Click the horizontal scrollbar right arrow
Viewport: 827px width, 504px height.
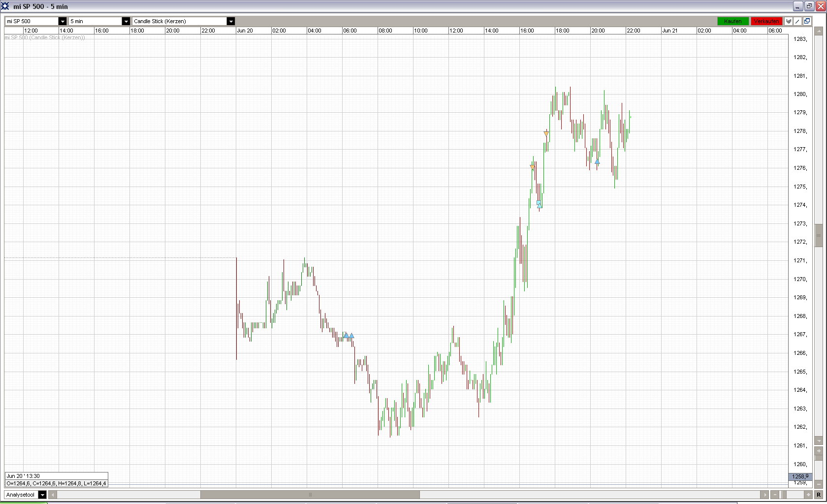(x=764, y=495)
